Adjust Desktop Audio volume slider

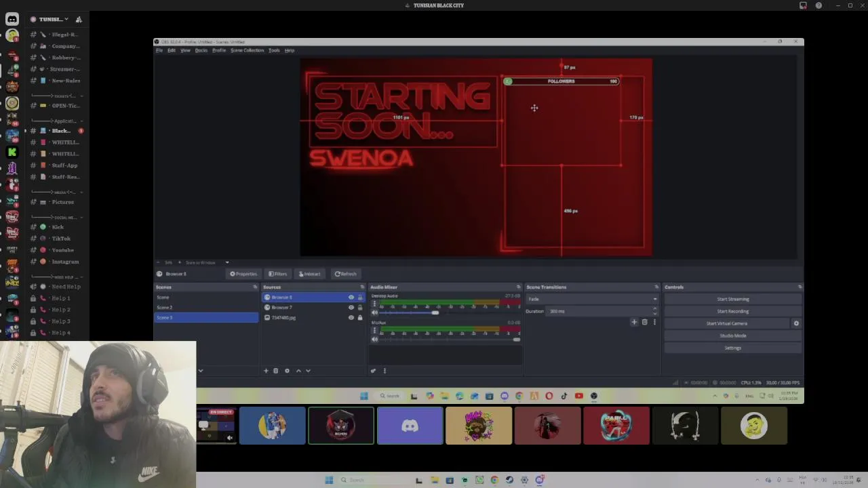(435, 312)
